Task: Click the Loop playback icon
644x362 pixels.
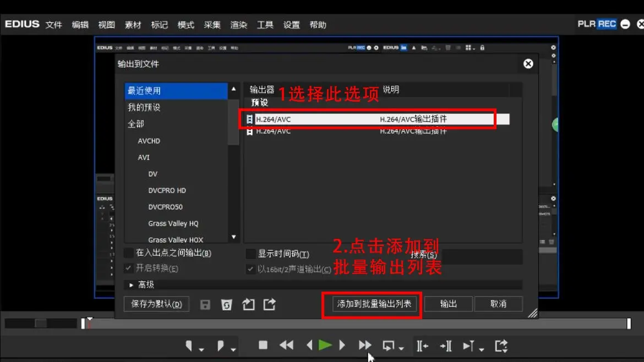Action: (388, 345)
